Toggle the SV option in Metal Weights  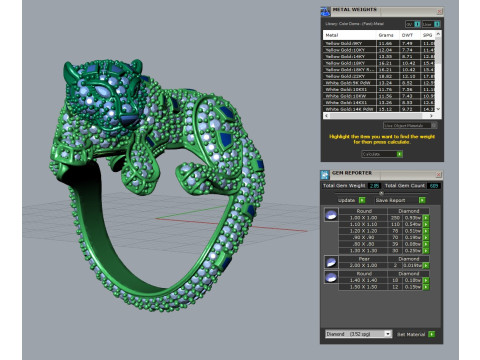[413, 24]
